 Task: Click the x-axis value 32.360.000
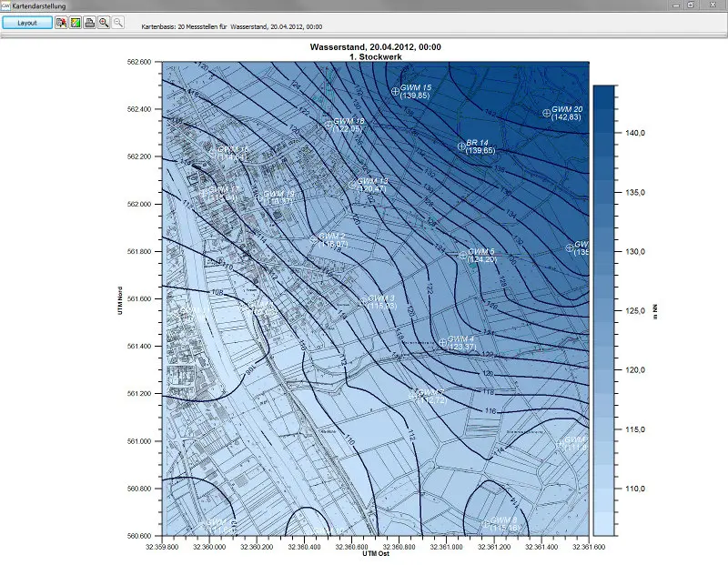click(209, 547)
